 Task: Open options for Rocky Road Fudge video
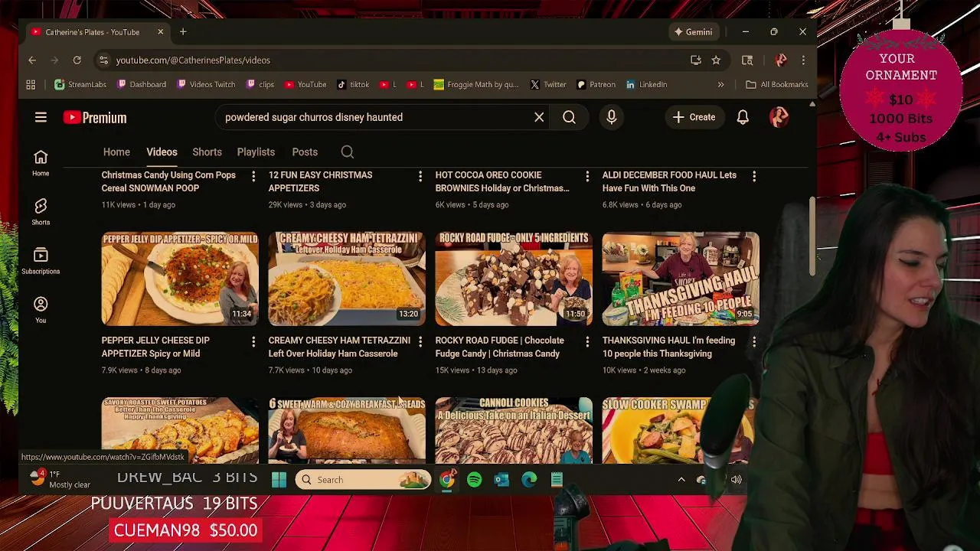[x=587, y=341]
